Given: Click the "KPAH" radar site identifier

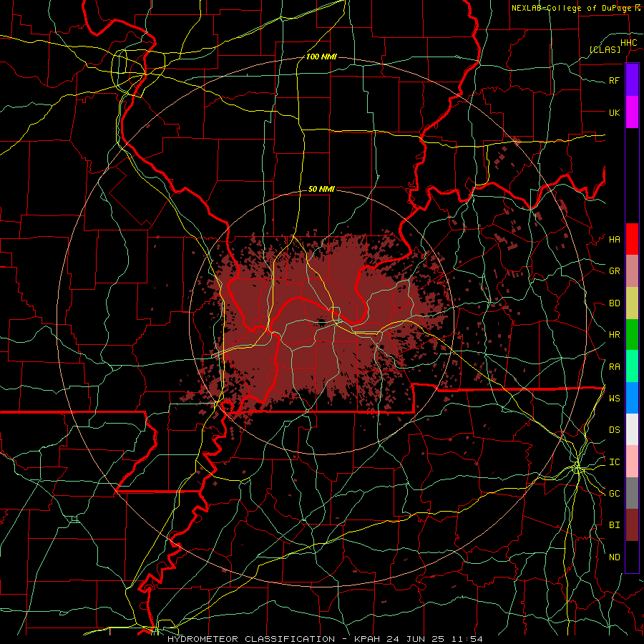Looking at the screenshot, I should (369, 639).
